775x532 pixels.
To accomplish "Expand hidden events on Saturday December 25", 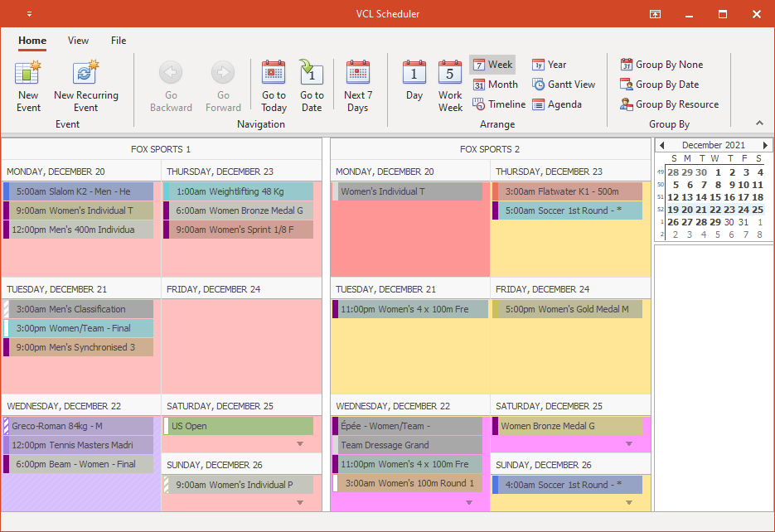I will tap(299, 443).
